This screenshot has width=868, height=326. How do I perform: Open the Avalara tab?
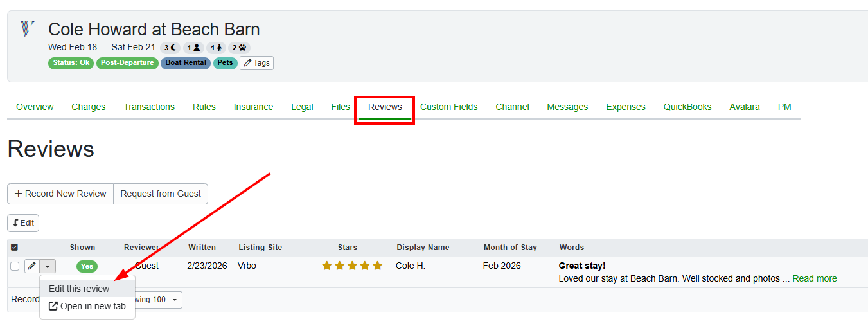(x=745, y=107)
